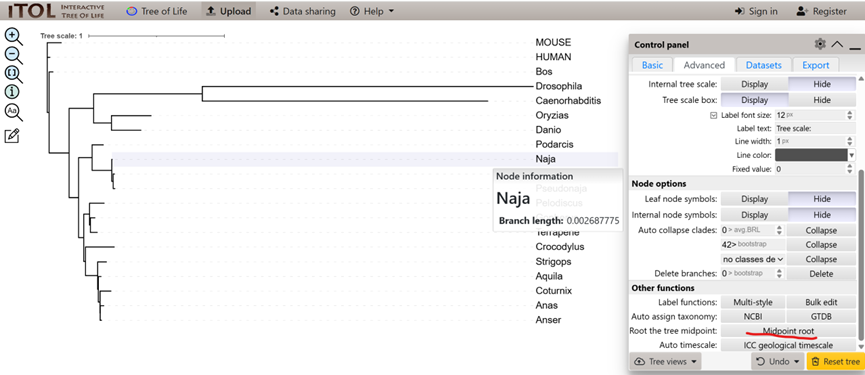865x375 pixels.
Task: Set Tree scale box to Hide
Action: click(821, 100)
